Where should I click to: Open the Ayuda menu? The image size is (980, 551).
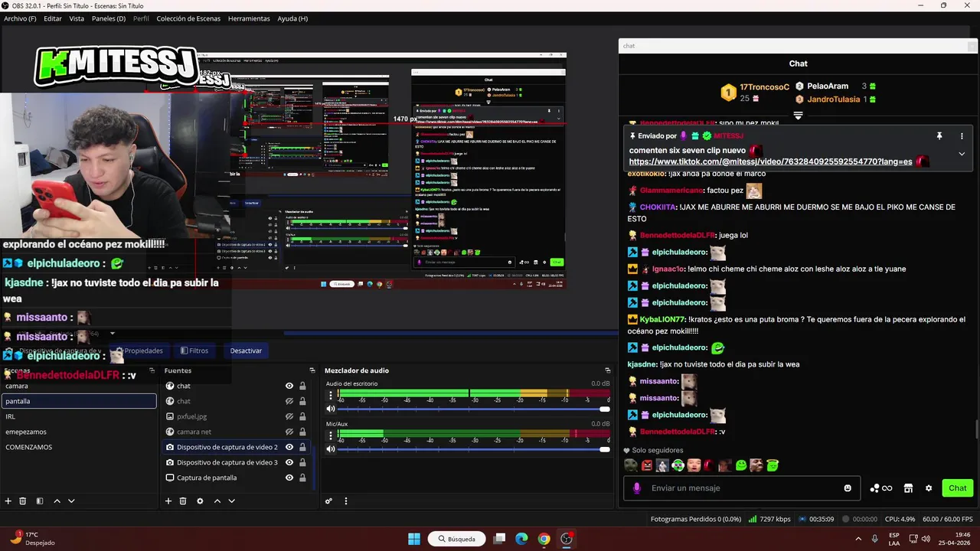292,18
